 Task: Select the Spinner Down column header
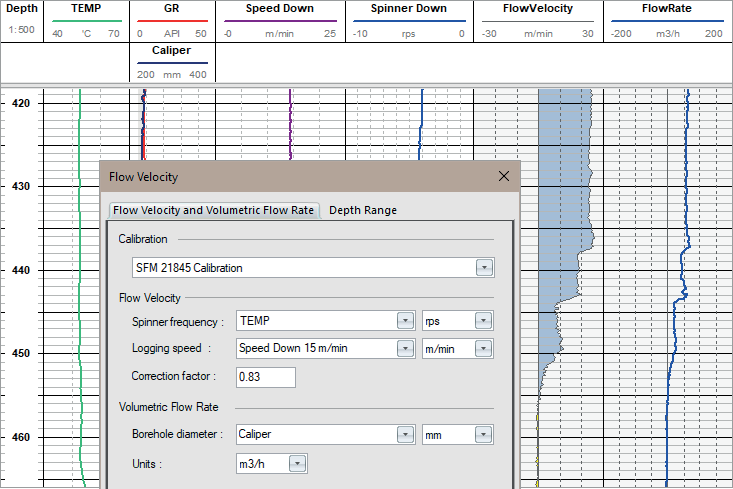408,8
